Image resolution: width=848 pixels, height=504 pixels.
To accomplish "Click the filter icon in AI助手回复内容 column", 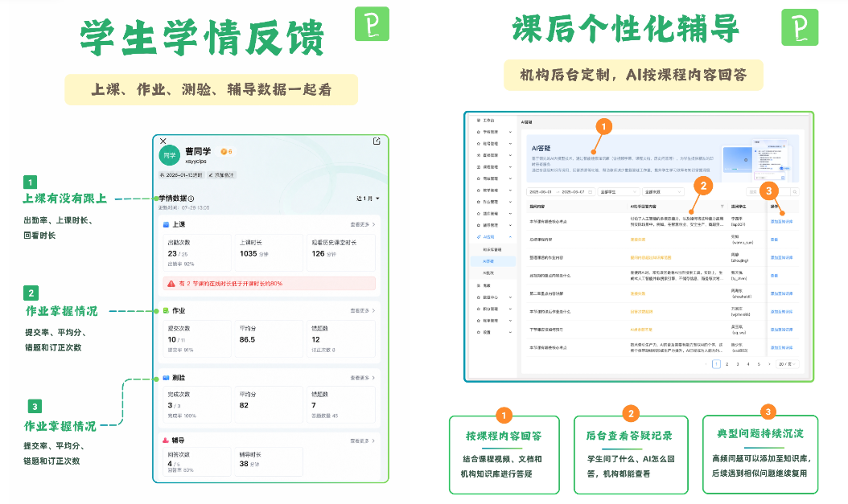I will (x=722, y=207).
